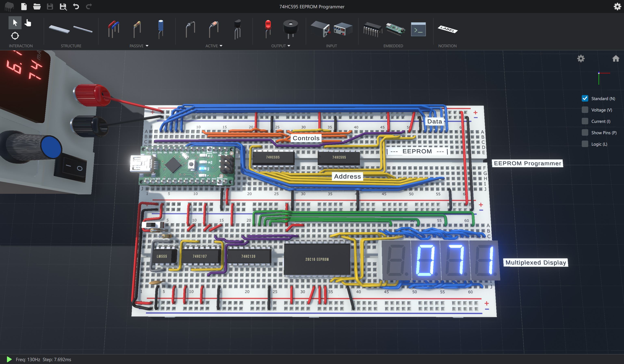Screen dimensions: 624x364
Task: Add a text label notation
Action: pyautogui.click(x=448, y=29)
